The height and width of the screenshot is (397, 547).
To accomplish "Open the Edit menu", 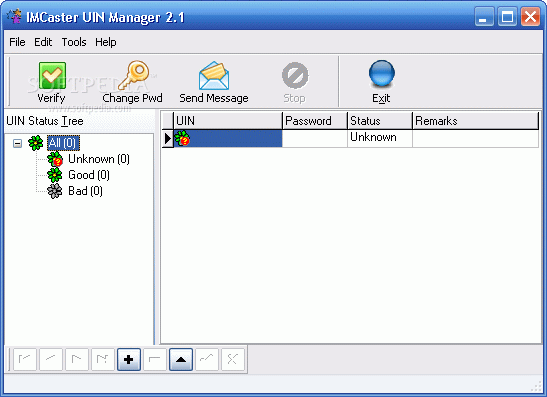I will point(43,42).
